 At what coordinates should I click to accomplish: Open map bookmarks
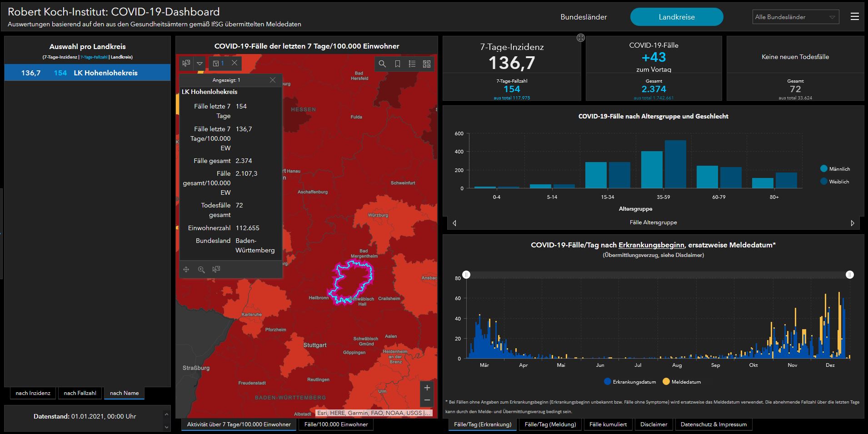tap(397, 64)
